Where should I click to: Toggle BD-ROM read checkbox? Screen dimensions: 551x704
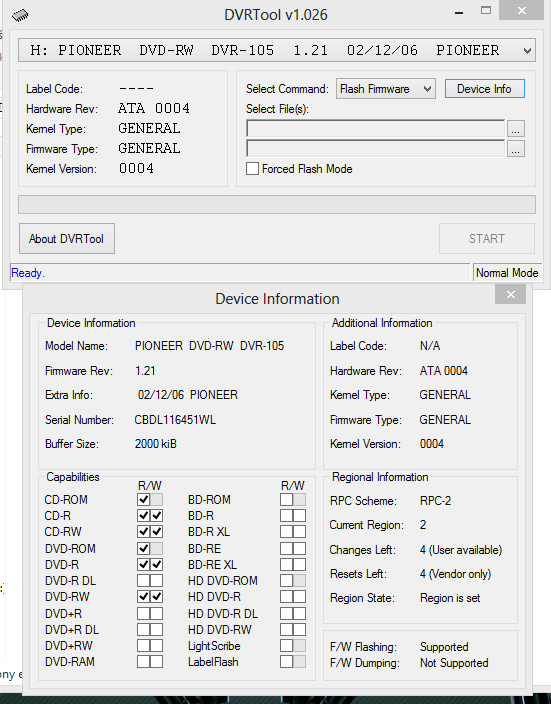pyautogui.click(x=287, y=499)
